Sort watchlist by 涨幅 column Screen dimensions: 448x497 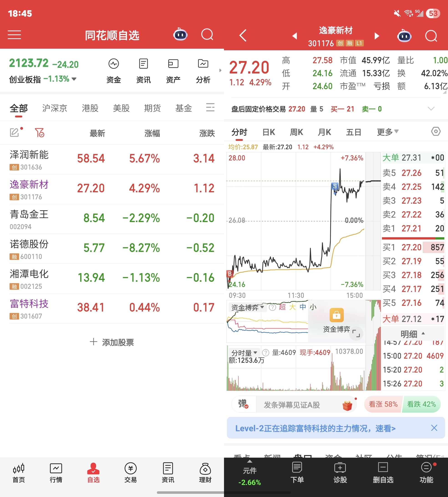[x=152, y=133]
